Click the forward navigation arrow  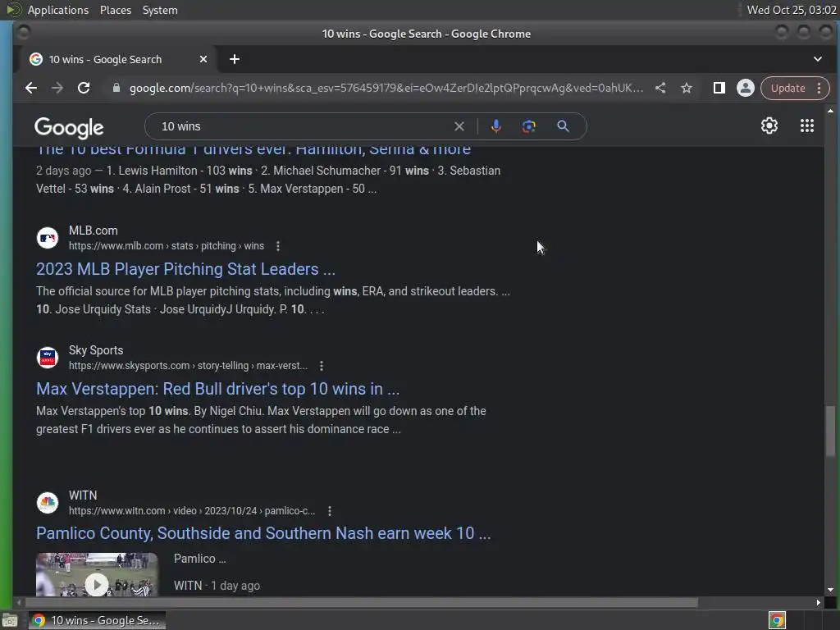pyautogui.click(x=57, y=88)
